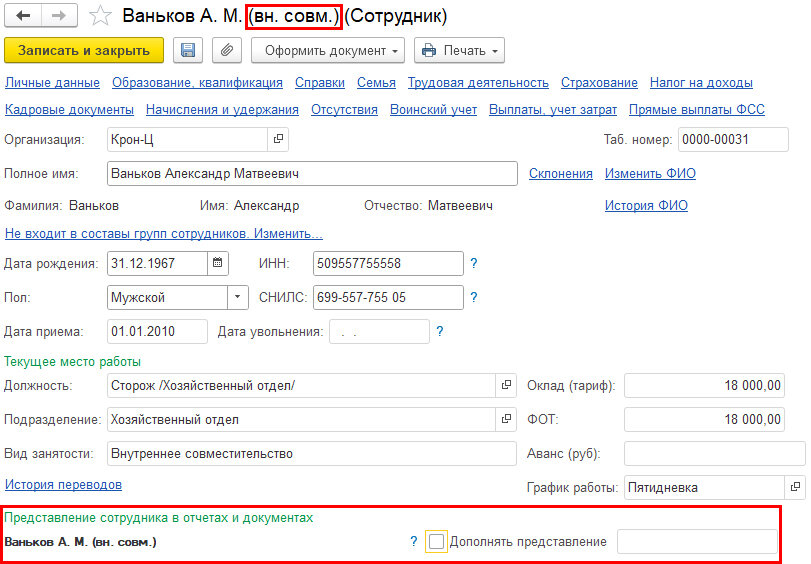The height and width of the screenshot is (564, 811).
Task: Open the График работы field link icon
Action: (x=795, y=487)
